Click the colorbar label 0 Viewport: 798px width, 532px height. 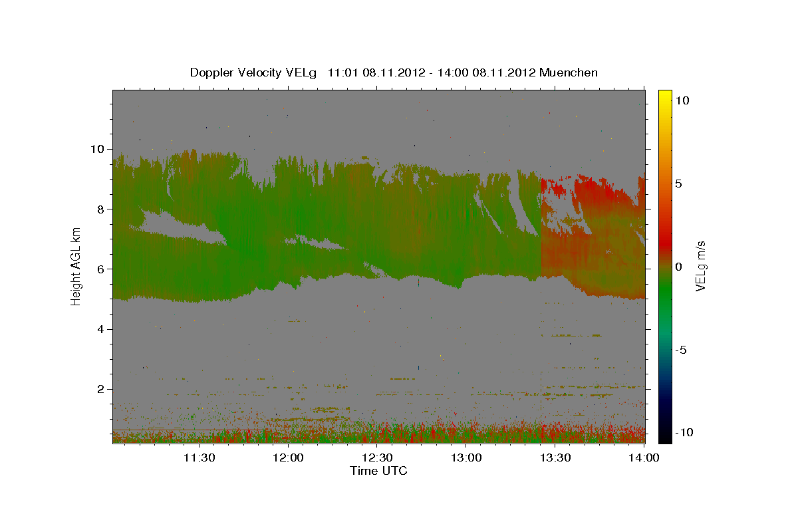coord(678,267)
